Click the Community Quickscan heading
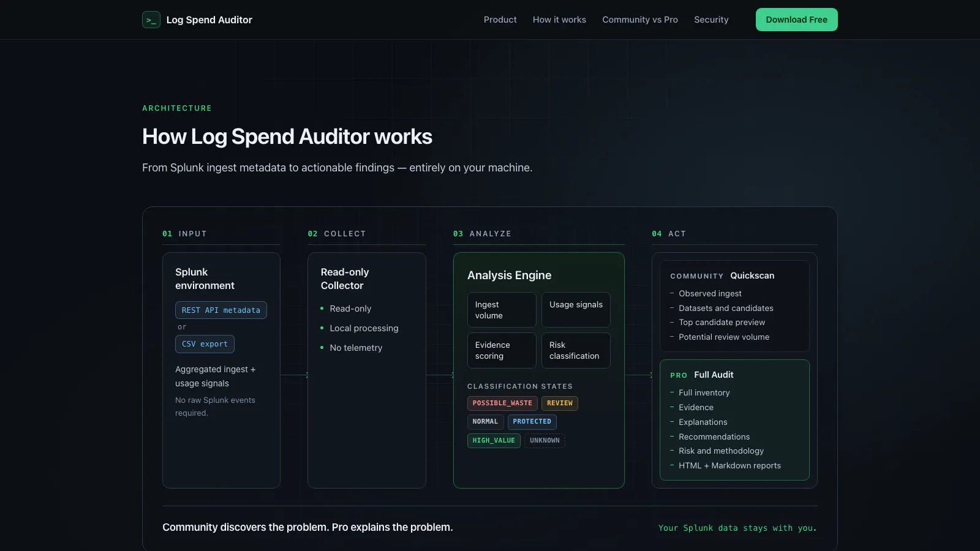 click(x=722, y=275)
